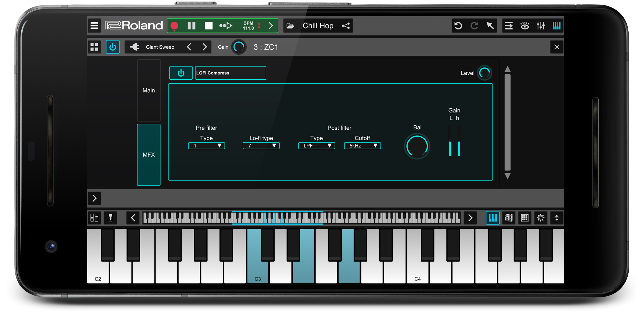Viewport: 644px width, 312px height.
Task: Start recording with the red record button
Action: pyautogui.click(x=174, y=26)
